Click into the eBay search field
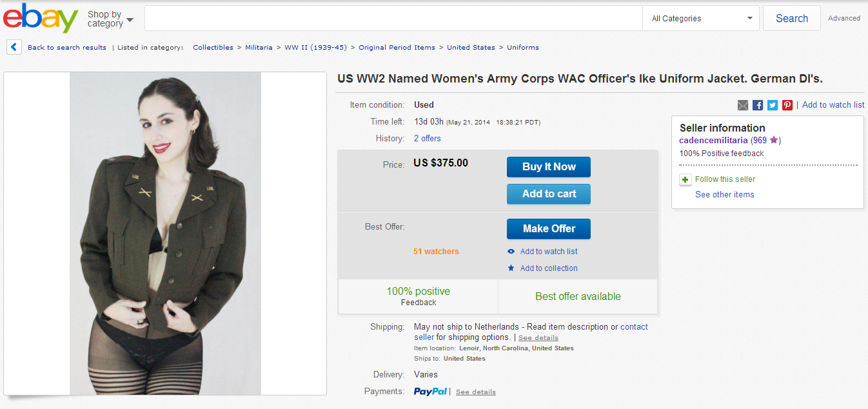Viewport: 868px width, 409px height. coord(393,19)
